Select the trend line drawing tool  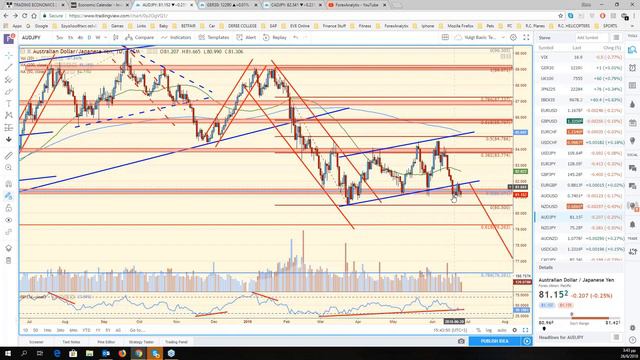click(9, 67)
